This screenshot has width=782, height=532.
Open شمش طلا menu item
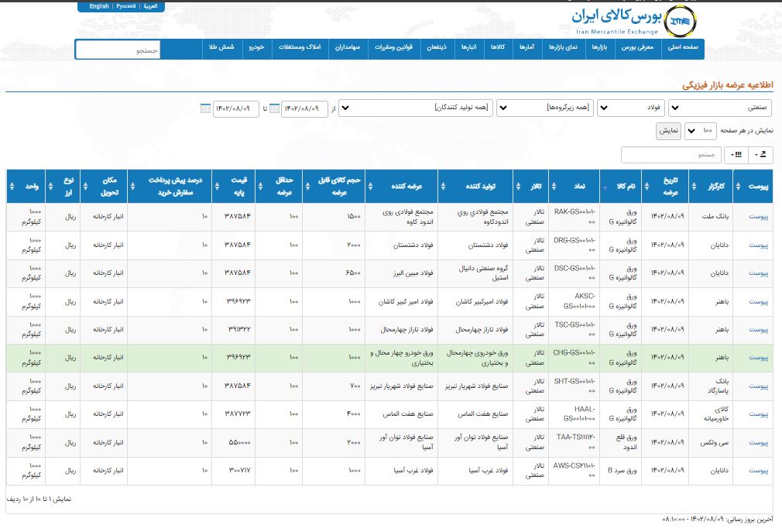pyautogui.click(x=221, y=47)
